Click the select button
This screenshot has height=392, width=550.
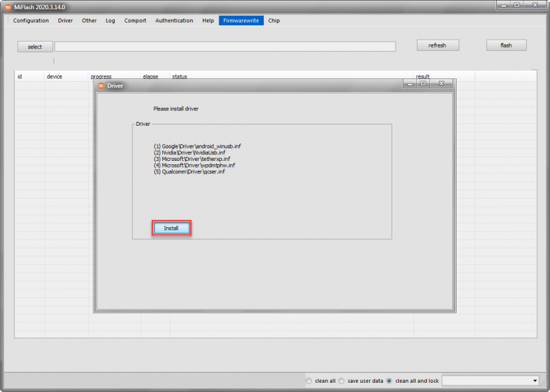[35, 46]
